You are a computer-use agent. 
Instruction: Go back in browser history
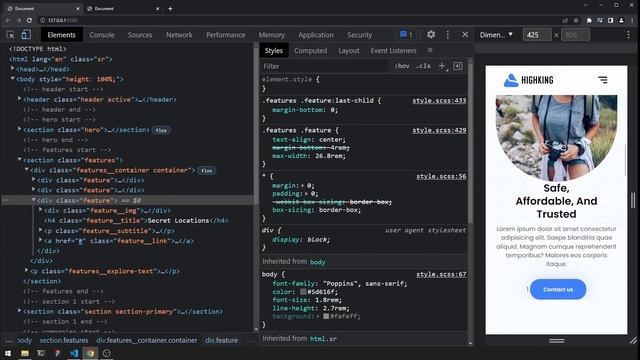[x=8, y=20]
